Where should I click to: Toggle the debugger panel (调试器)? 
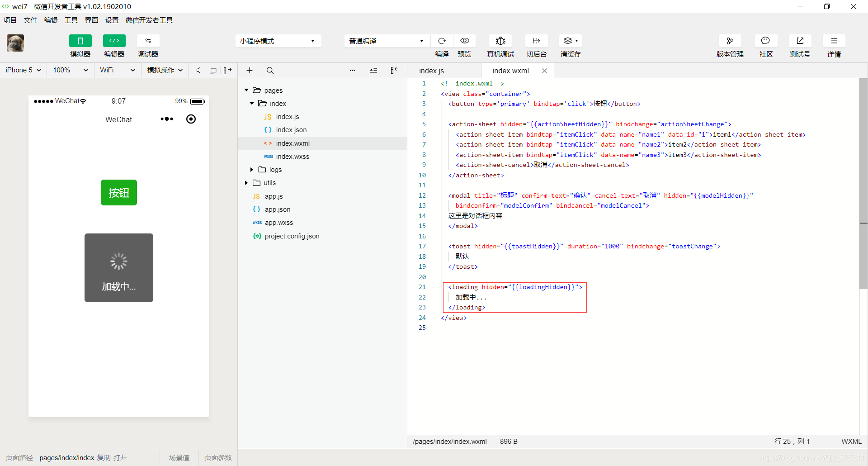click(x=148, y=41)
